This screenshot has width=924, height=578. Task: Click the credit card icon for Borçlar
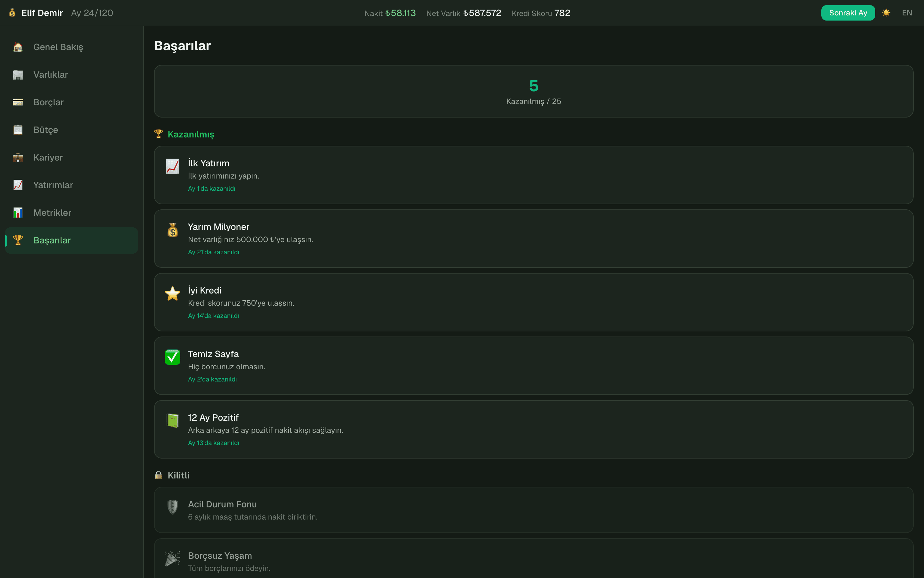(x=18, y=102)
